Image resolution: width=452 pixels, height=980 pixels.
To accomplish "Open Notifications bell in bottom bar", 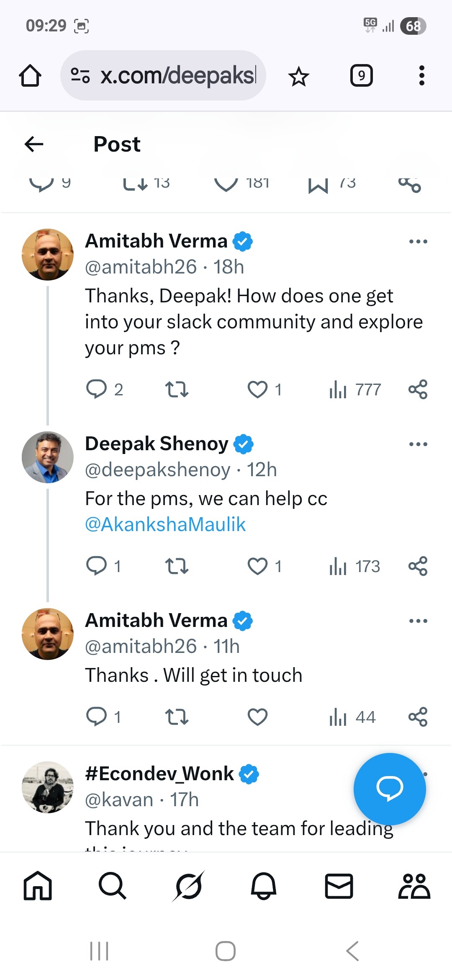I will pos(263,886).
